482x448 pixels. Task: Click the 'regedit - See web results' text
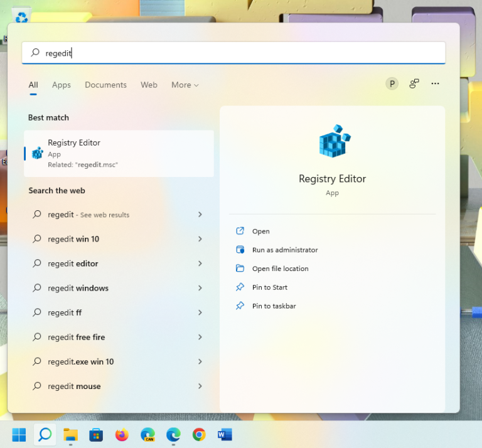[88, 215]
